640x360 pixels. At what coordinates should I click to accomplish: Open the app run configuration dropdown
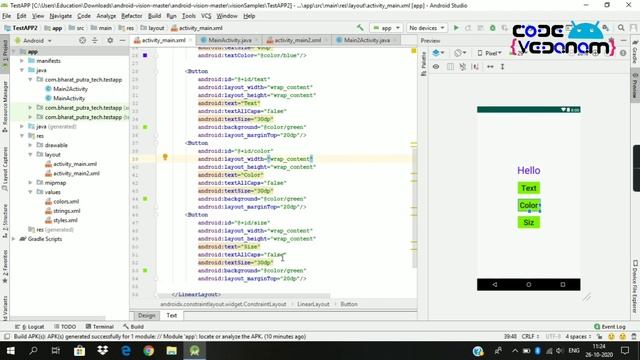[x=386, y=28]
